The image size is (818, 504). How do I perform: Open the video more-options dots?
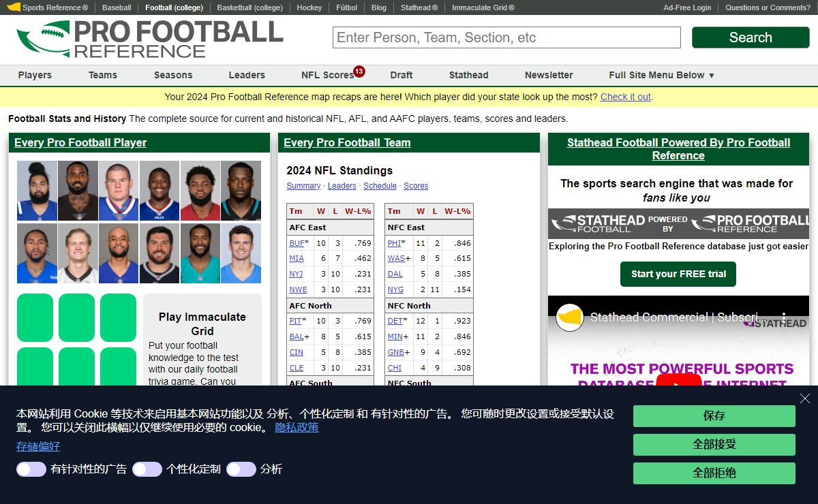(x=783, y=317)
